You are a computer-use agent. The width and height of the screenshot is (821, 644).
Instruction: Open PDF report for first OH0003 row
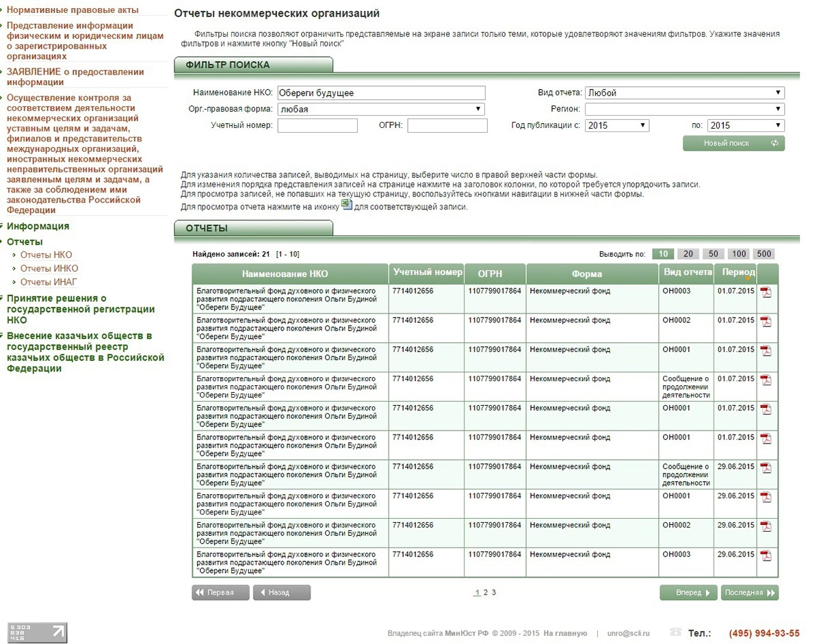point(766,292)
